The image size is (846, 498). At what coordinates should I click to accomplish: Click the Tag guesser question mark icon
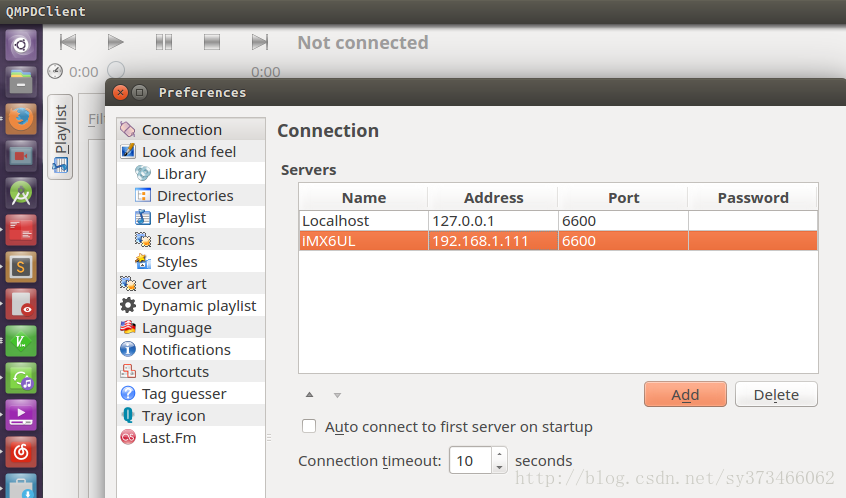pos(128,393)
